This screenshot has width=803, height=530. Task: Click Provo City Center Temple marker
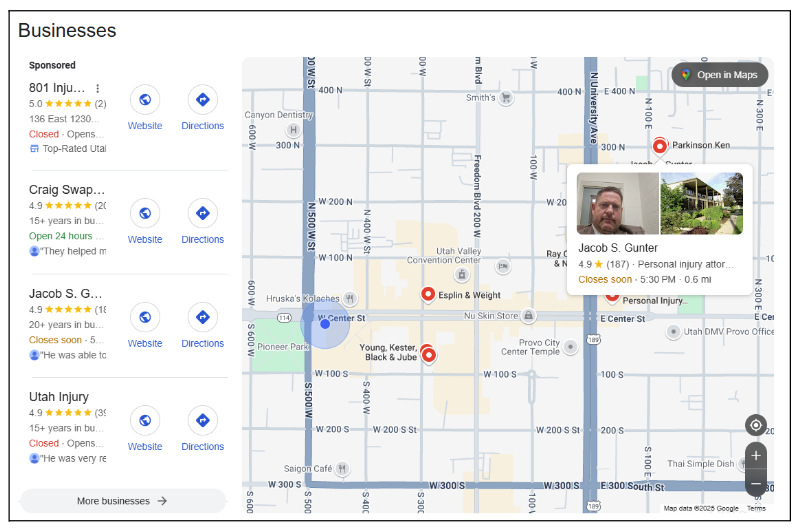570,347
